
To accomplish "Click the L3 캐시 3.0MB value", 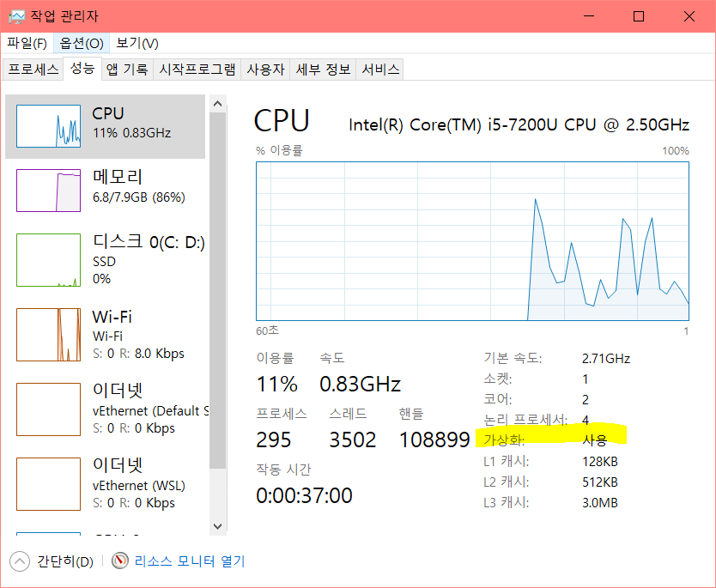I will click(600, 503).
